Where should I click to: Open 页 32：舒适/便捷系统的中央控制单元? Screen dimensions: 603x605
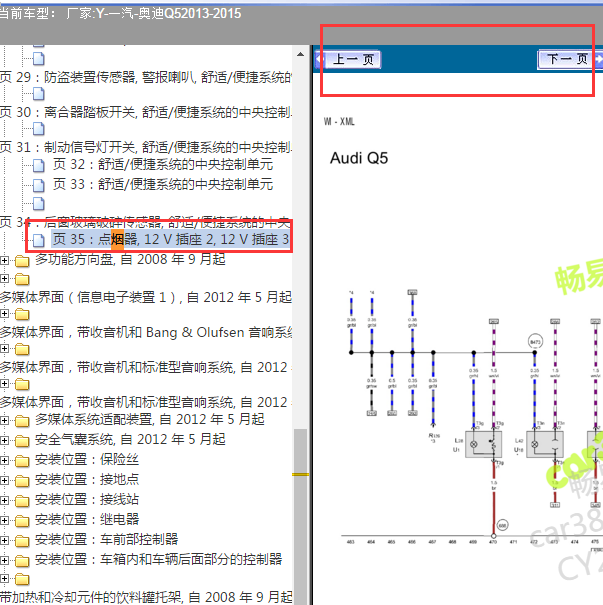(x=163, y=164)
